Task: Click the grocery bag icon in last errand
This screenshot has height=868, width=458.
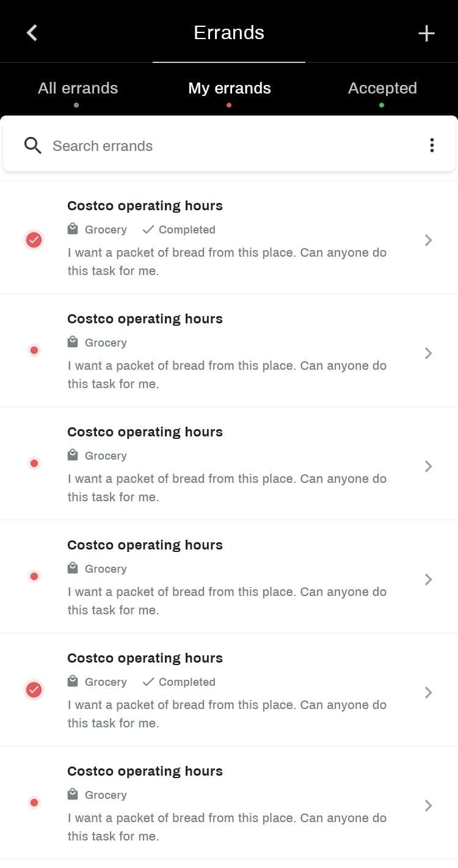Action: tap(73, 795)
